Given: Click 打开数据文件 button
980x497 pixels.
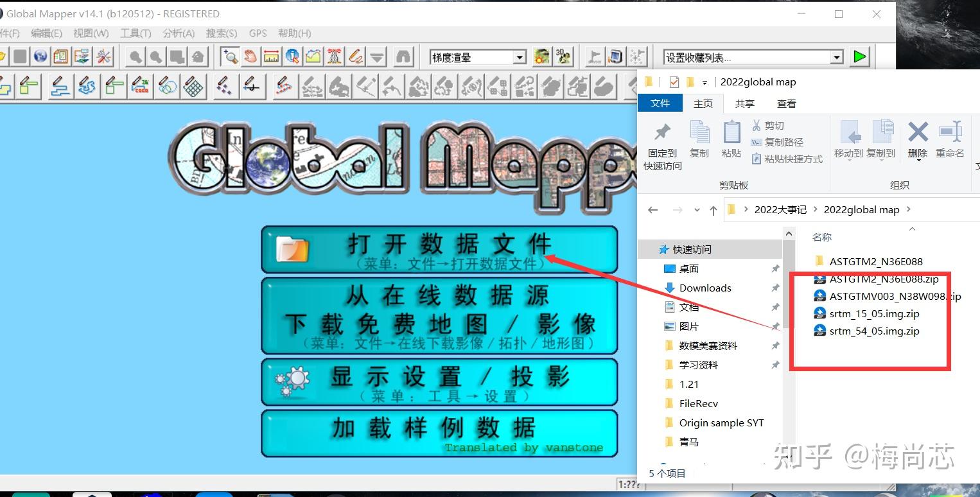Looking at the screenshot, I should point(439,248).
